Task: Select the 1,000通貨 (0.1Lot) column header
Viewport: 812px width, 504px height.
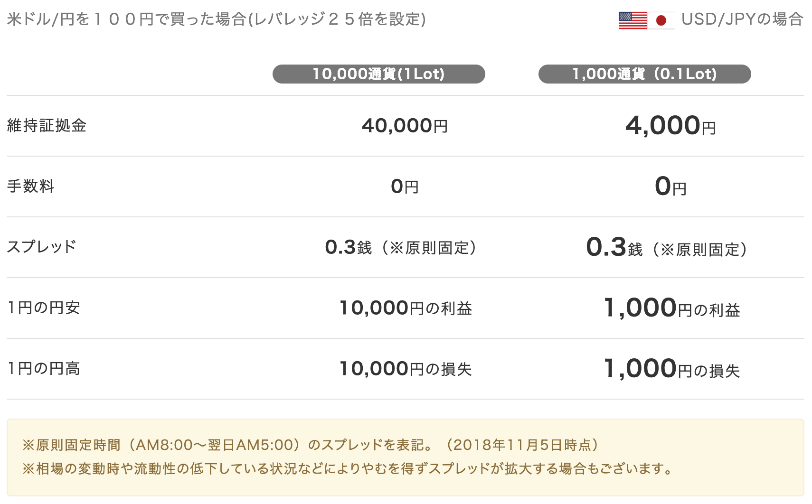Action: [644, 74]
